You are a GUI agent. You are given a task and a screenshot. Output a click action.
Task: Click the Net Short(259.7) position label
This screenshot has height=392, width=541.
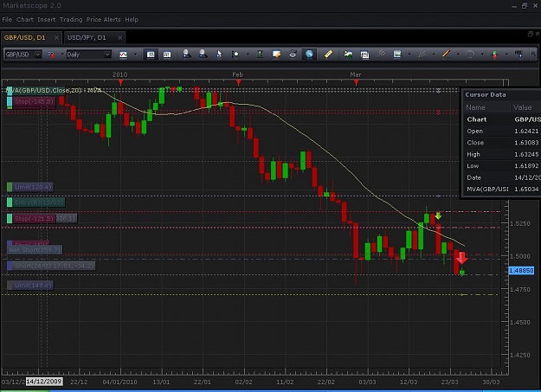tap(35, 249)
